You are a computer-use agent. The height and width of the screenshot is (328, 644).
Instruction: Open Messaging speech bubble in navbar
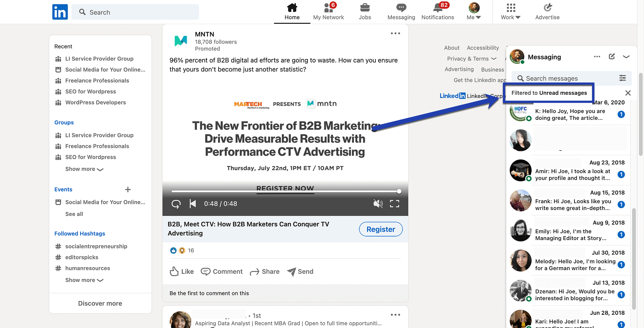pyautogui.click(x=401, y=7)
